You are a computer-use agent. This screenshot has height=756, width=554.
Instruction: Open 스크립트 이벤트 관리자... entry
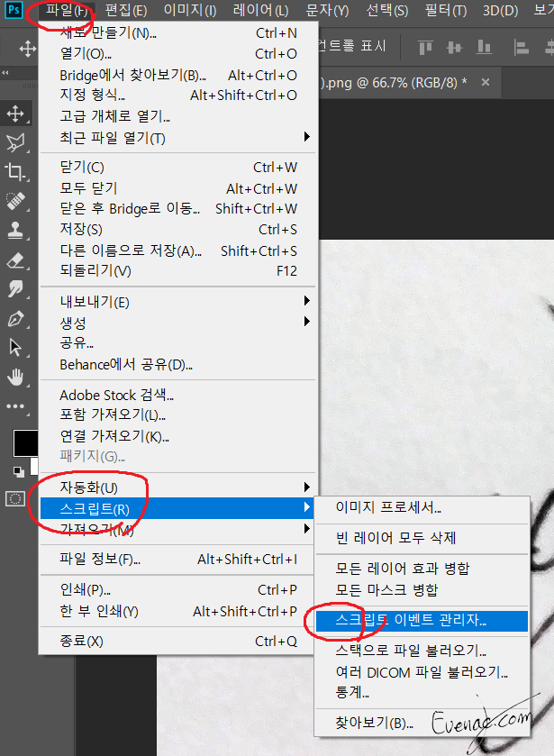pos(422,621)
